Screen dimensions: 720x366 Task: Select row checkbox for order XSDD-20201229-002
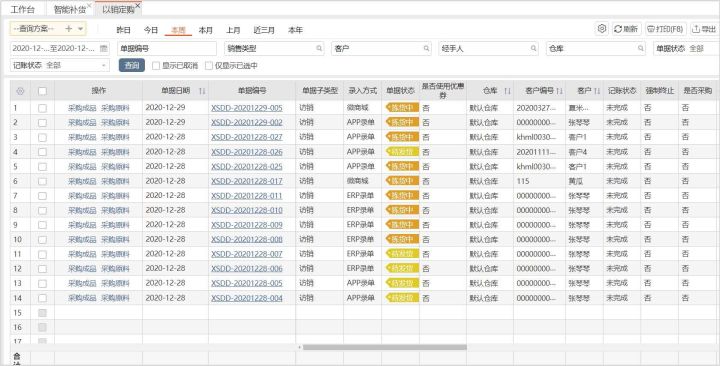click(x=42, y=123)
